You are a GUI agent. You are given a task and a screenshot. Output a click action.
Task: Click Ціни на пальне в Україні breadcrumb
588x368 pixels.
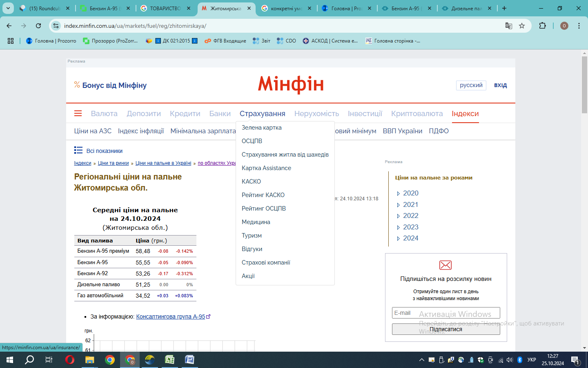pyautogui.click(x=163, y=163)
